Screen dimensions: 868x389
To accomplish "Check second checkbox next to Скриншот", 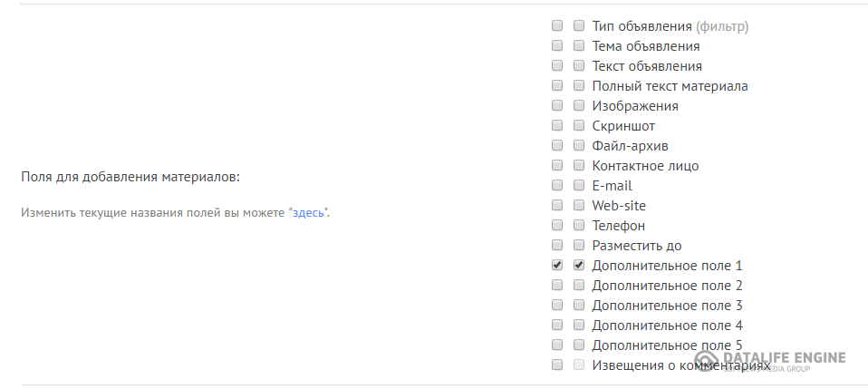I will [x=578, y=125].
